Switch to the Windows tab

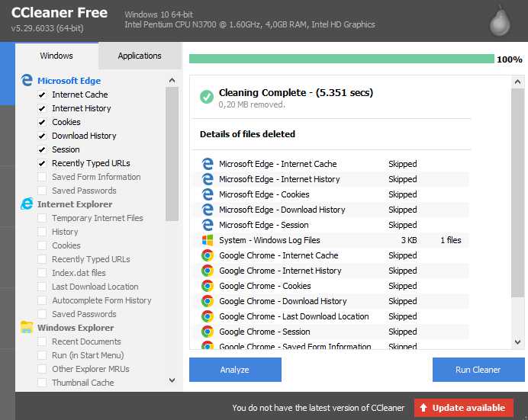[x=56, y=56]
